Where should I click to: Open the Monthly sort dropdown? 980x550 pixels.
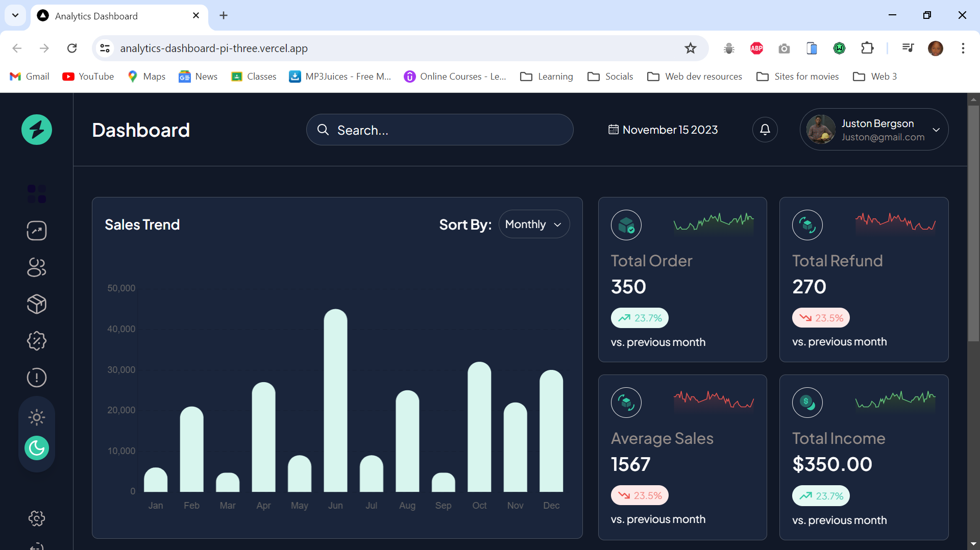click(x=534, y=224)
